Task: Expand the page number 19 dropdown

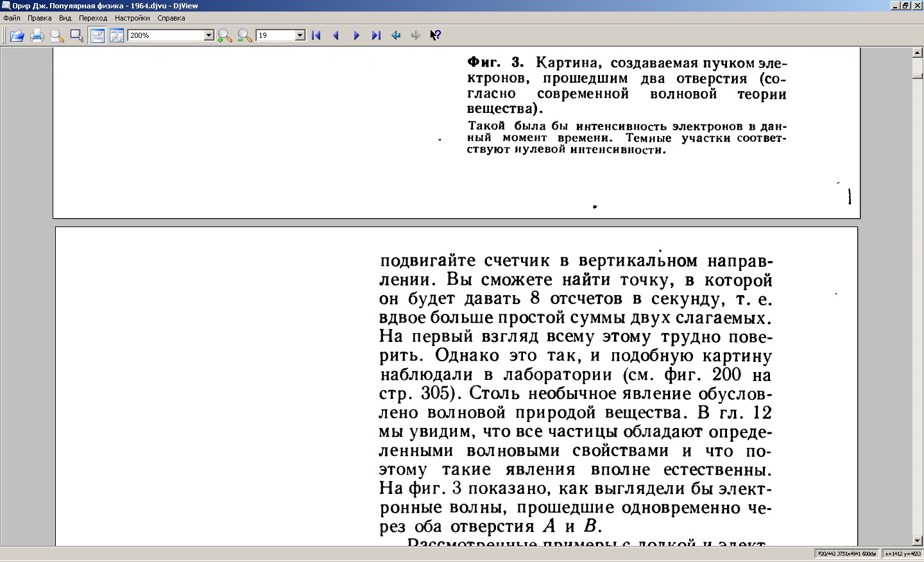Action: click(x=300, y=36)
